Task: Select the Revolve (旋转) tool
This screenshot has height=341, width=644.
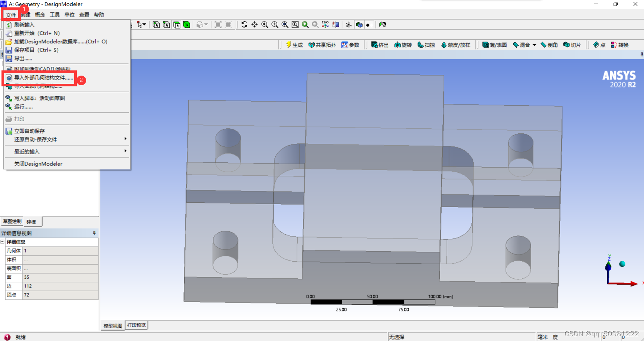Action: click(x=403, y=45)
